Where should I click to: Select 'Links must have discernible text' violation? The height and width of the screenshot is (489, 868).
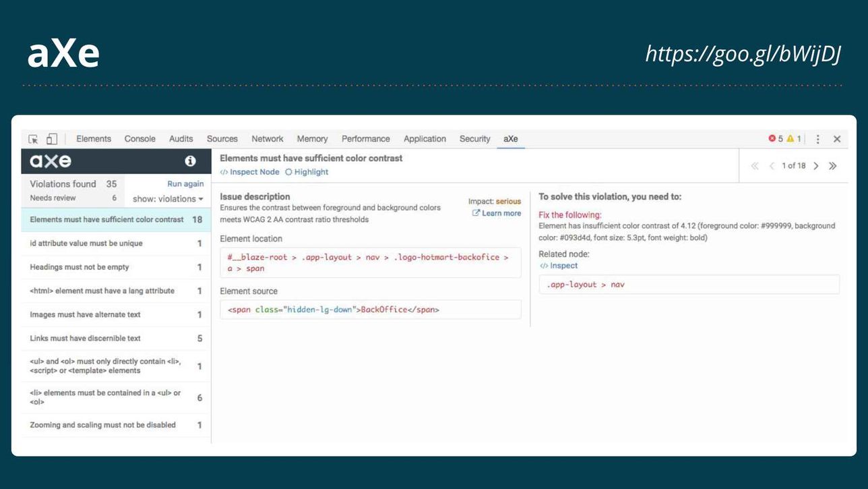[x=116, y=339]
